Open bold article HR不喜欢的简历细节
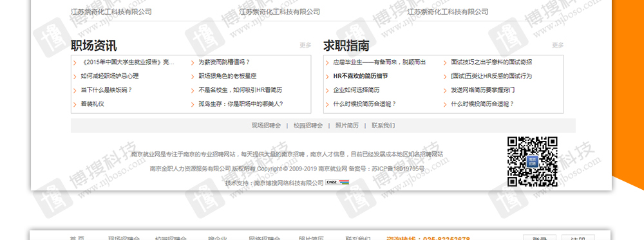Viewport: 644px width, 240px height. click(x=360, y=77)
